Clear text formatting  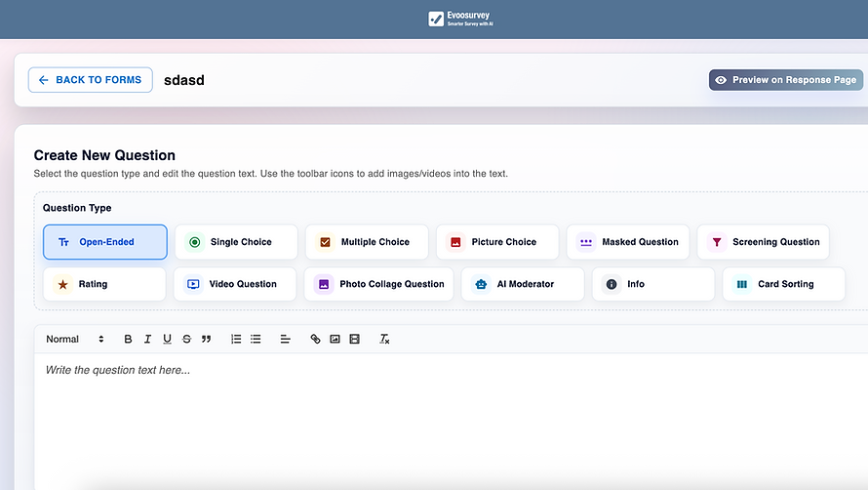pyautogui.click(x=384, y=339)
